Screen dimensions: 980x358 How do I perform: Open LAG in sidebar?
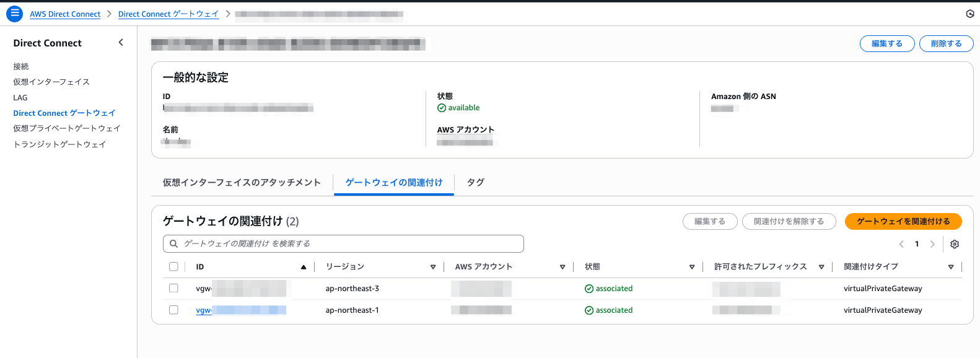pos(20,97)
